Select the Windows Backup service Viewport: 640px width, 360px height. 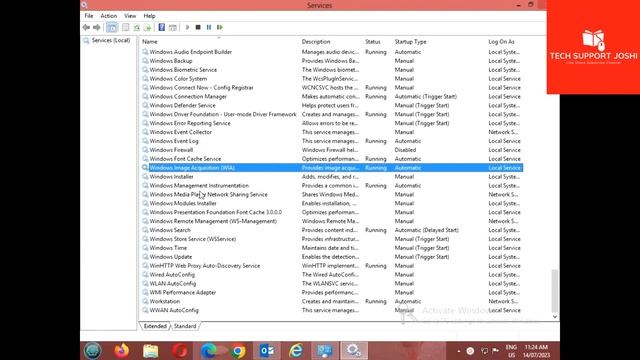pos(171,61)
